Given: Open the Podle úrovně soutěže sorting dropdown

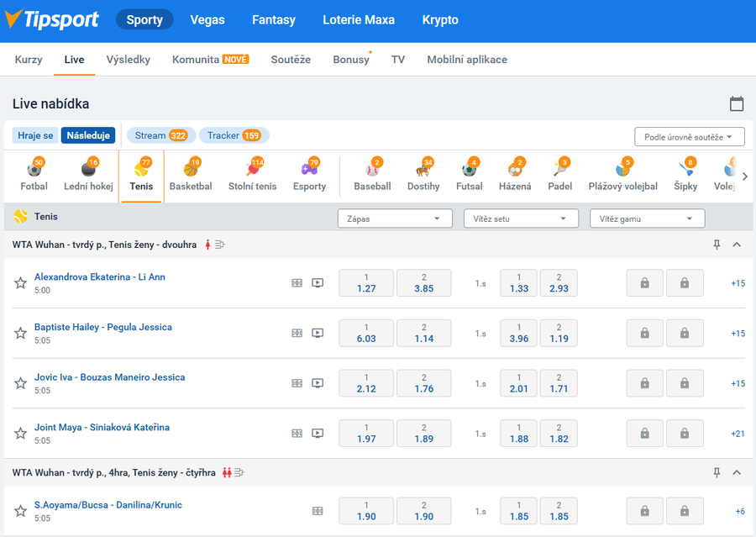Looking at the screenshot, I should (689, 137).
